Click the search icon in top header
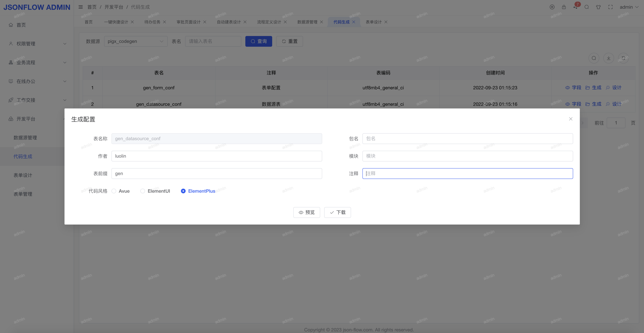Image resolution: width=644 pixels, height=333 pixels. (x=587, y=7)
